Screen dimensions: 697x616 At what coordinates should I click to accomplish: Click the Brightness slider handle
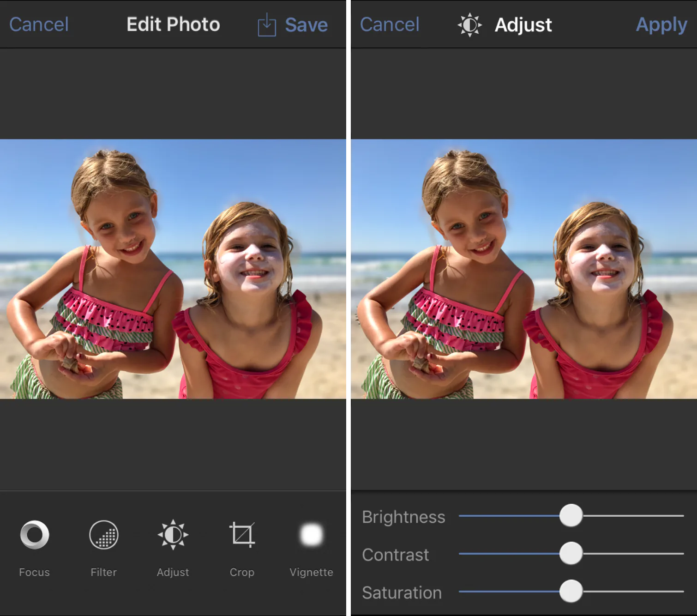571,515
